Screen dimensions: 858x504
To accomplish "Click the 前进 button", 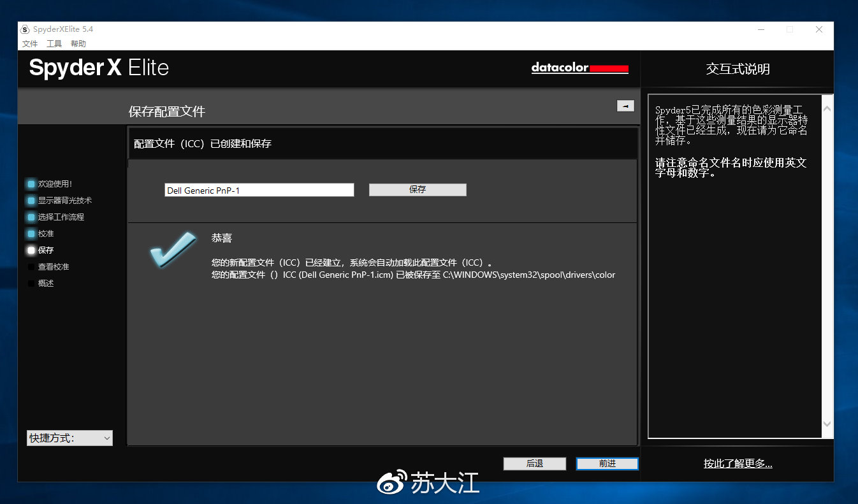I will pos(607,464).
